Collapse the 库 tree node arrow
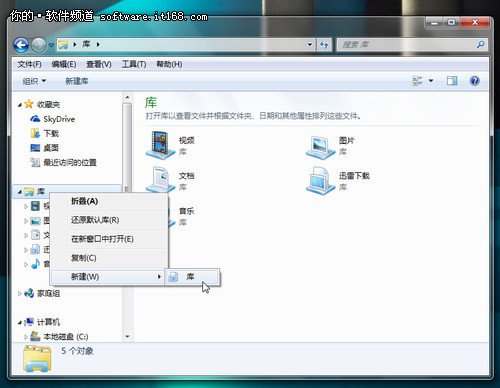The width and height of the screenshot is (500, 388). (x=20, y=192)
